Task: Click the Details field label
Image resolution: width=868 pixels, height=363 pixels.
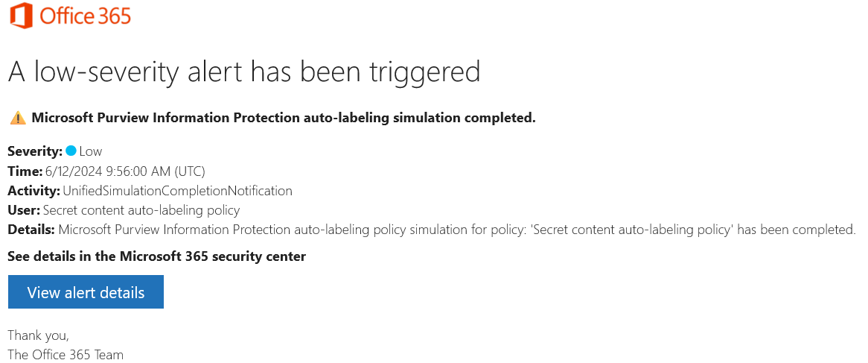Action: (31, 230)
